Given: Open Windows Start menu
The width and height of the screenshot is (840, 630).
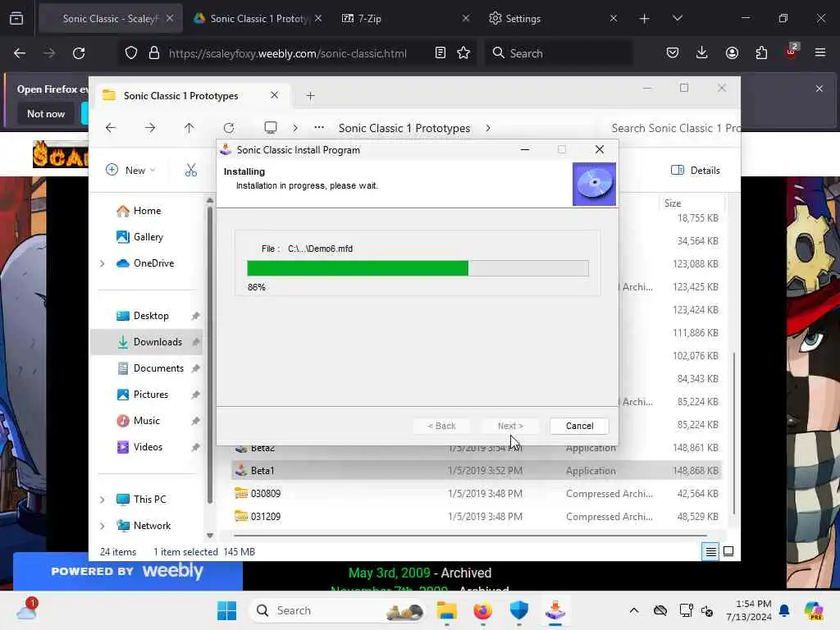Looking at the screenshot, I should click(226, 610).
